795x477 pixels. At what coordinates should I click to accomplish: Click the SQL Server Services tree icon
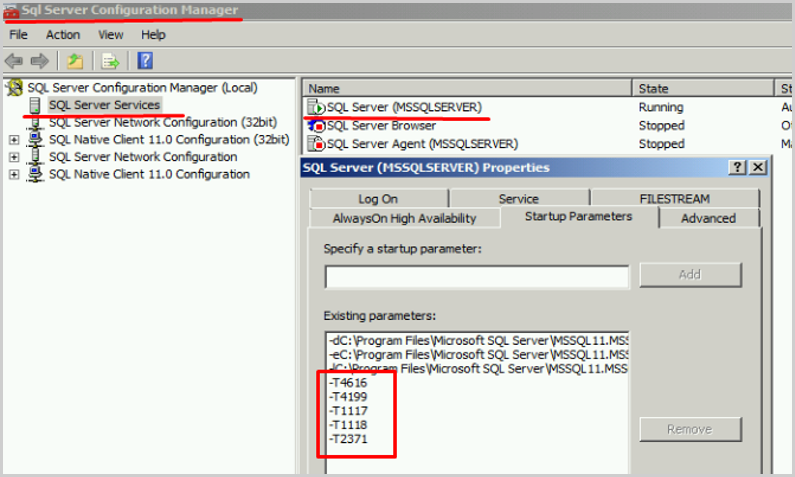tap(35, 105)
